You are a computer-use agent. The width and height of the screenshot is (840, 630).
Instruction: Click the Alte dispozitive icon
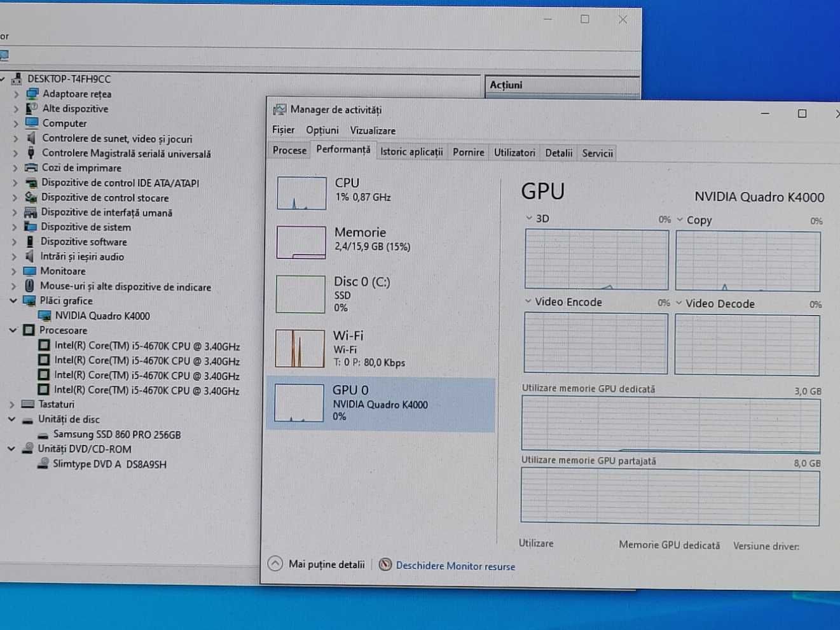coord(32,108)
